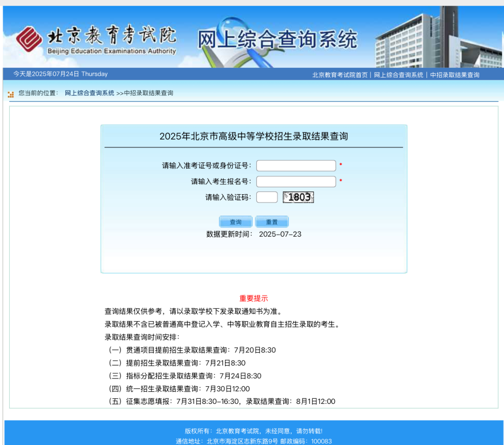Go to 中招录取结果查询 in the top navigation bar

455,75
